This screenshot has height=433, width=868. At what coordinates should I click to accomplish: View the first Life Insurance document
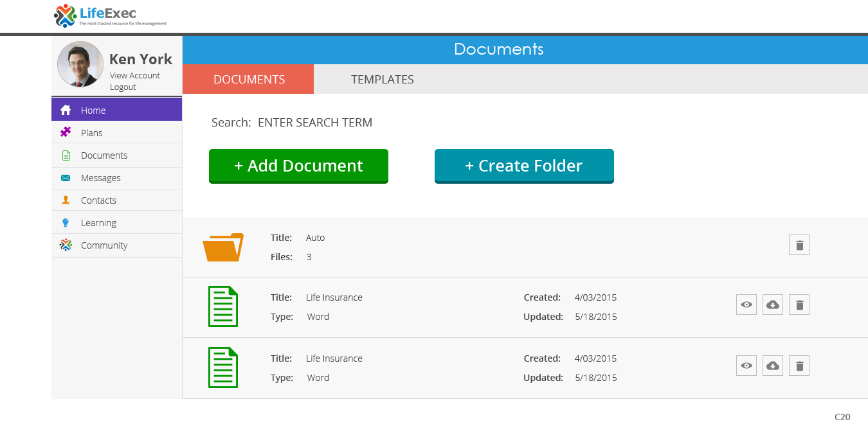746,305
